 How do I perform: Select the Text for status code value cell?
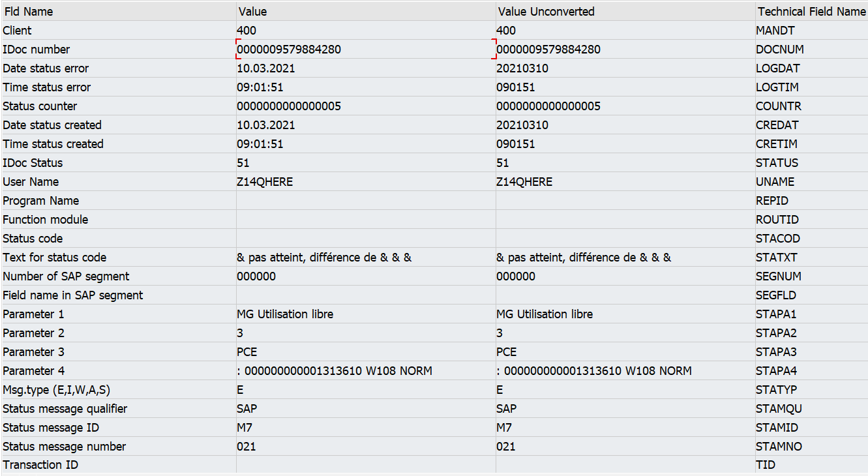pyautogui.click(x=366, y=258)
